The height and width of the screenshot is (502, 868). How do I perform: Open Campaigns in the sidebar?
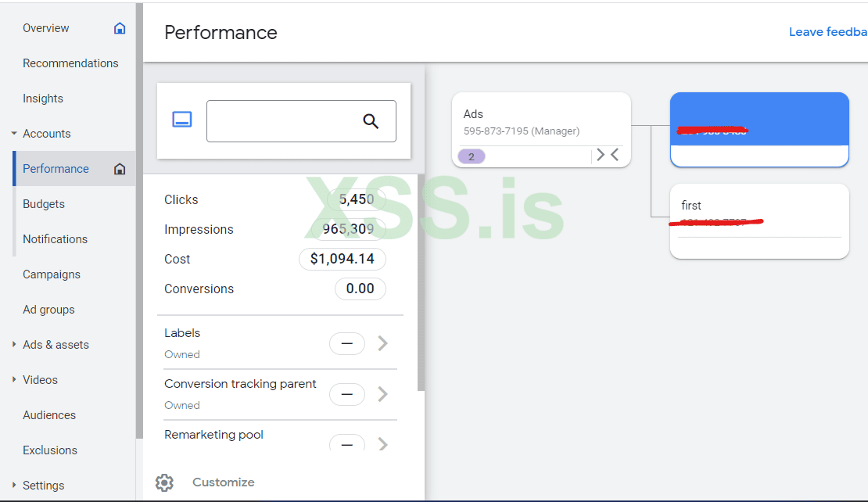tap(52, 274)
